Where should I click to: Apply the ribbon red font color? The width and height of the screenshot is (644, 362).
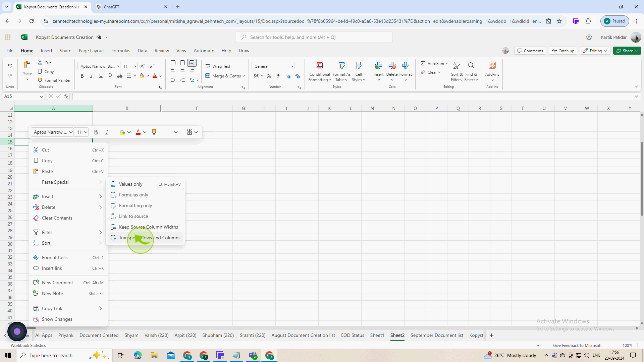click(155, 76)
